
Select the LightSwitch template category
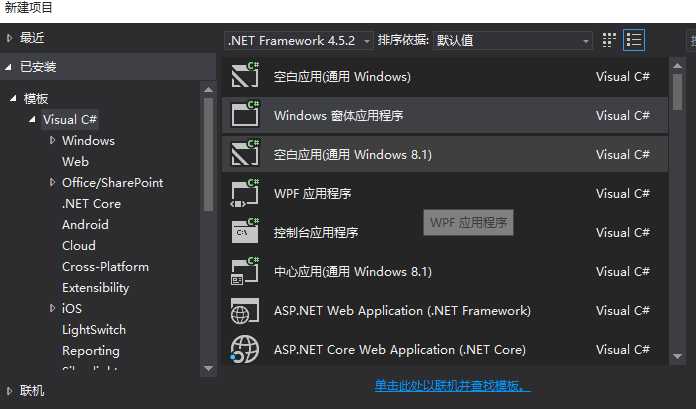pos(94,330)
